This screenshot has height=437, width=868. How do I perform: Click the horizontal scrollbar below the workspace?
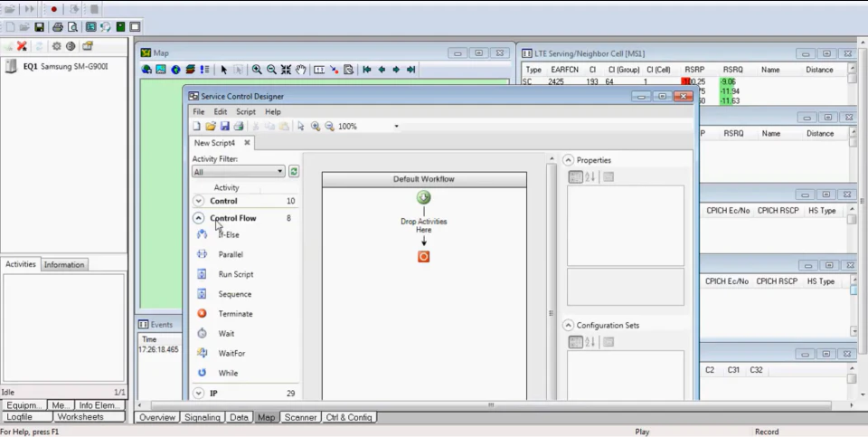click(491, 405)
